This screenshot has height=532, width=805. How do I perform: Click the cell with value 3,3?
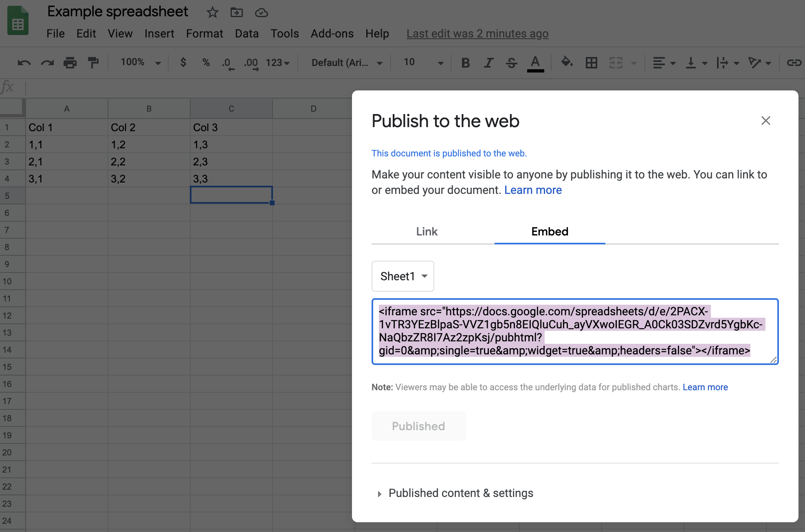click(x=231, y=179)
